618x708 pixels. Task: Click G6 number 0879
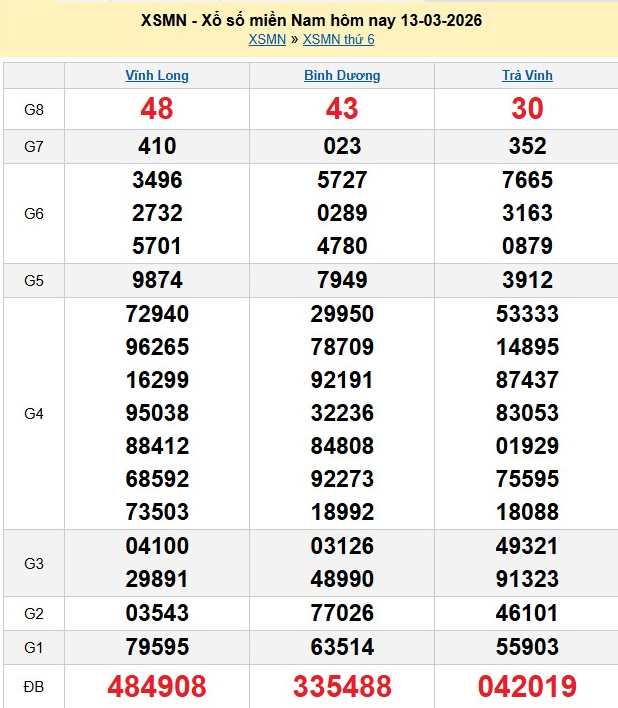pyautogui.click(x=527, y=246)
